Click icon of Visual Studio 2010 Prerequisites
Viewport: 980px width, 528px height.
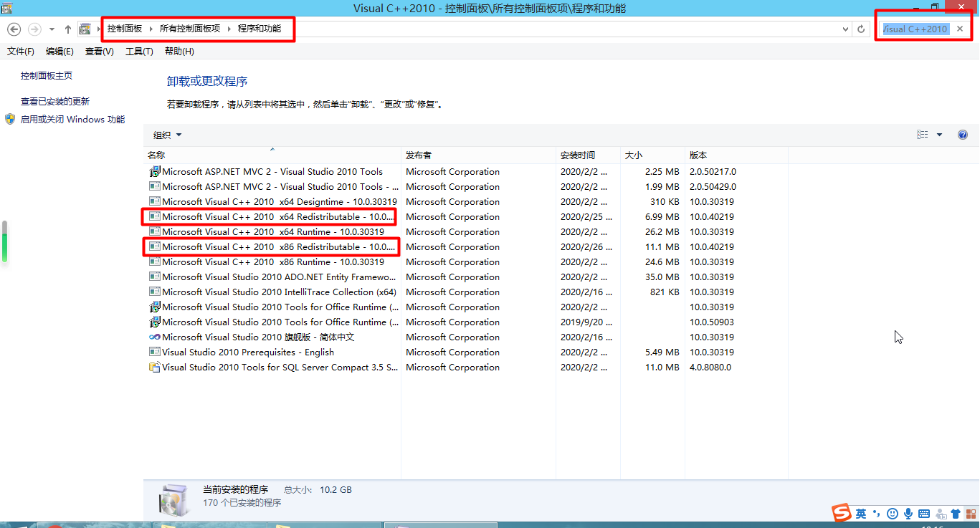pyautogui.click(x=154, y=352)
